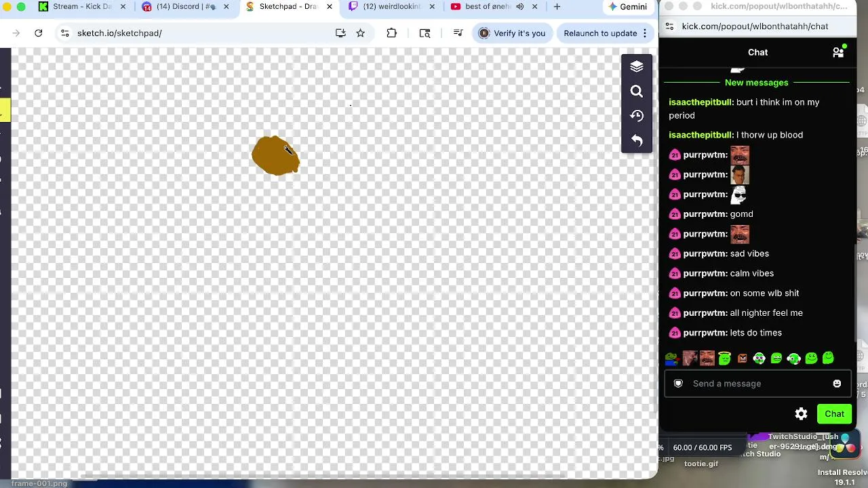Open Chrome's three-dot menu
The width and height of the screenshot is (868, 488).
point(645,33)
